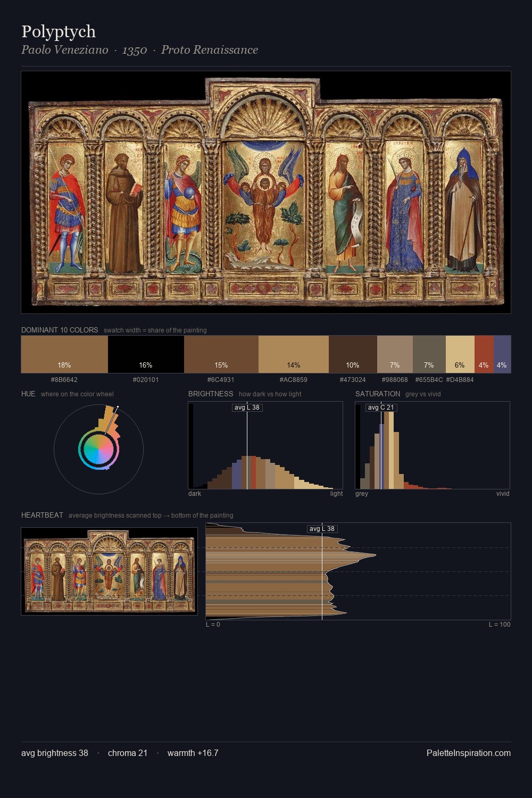
Task: Click the avg L 38 brightness label
Action: 247,408
